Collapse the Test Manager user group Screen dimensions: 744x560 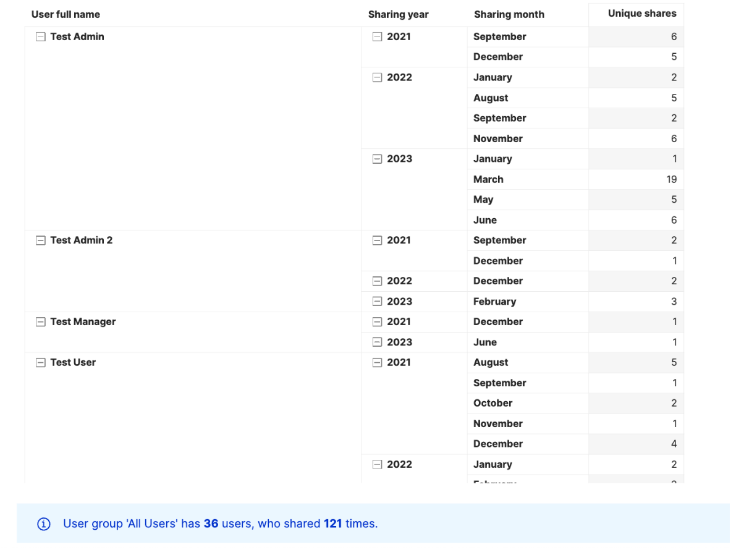point(41,322)
